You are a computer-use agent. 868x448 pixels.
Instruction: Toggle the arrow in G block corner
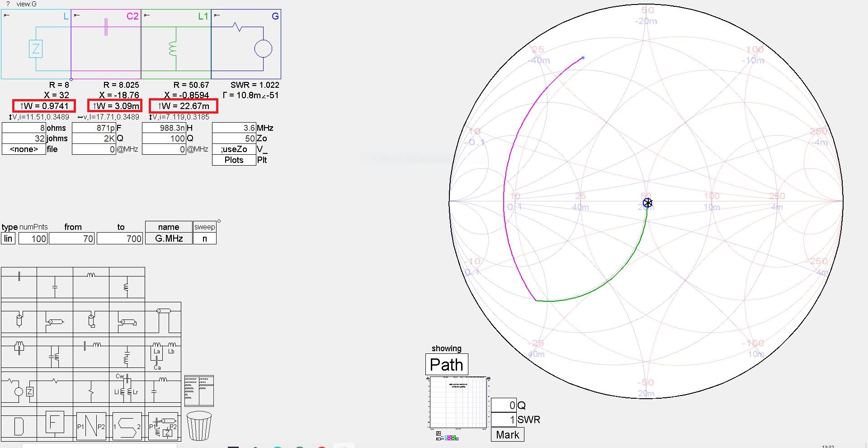(x=217, y=15)
